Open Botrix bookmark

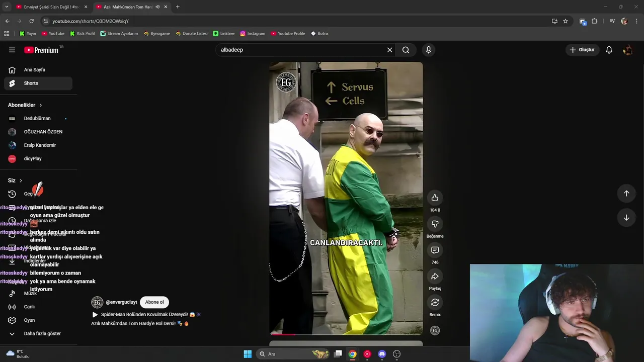click(x=319, y=34)
